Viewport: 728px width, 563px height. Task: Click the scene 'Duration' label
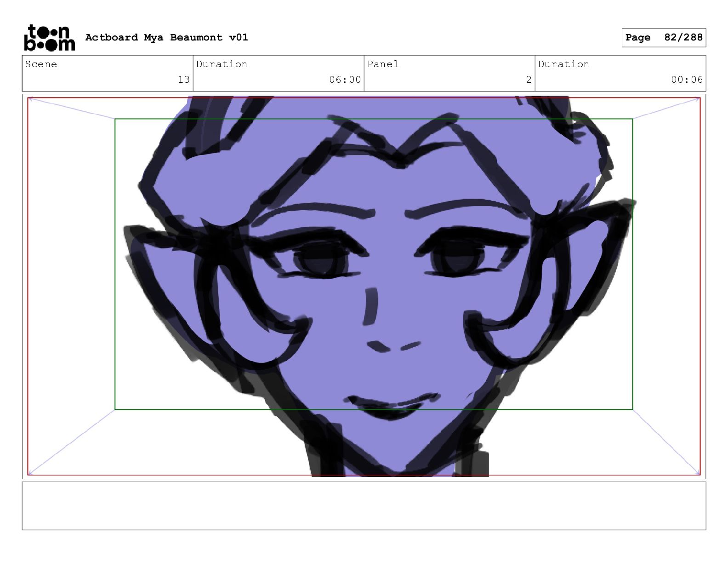tap(222, 64)
